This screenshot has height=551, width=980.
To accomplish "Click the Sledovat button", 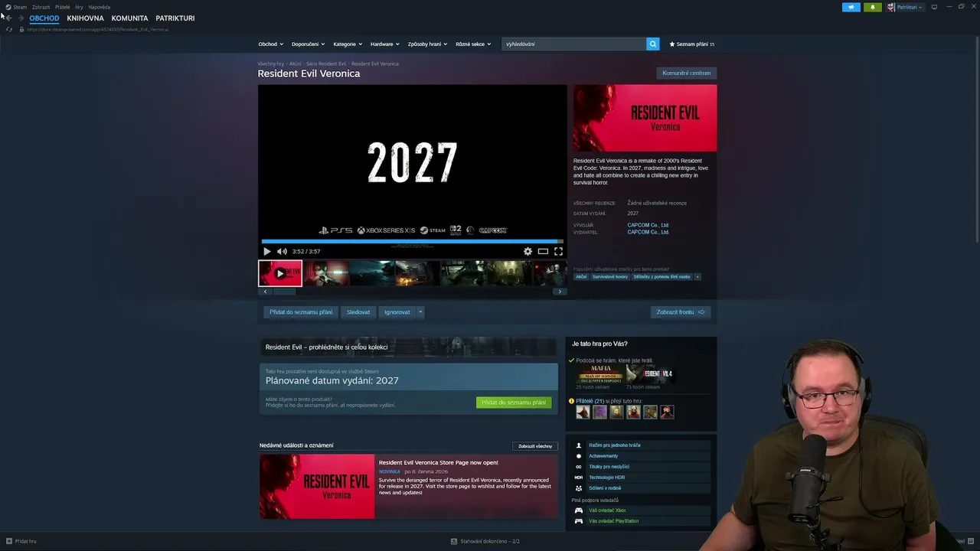I will [358, 312].
